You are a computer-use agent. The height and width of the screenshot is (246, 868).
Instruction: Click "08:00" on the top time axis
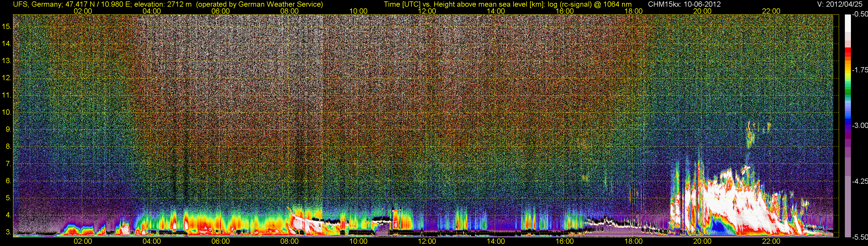point(289,11)
